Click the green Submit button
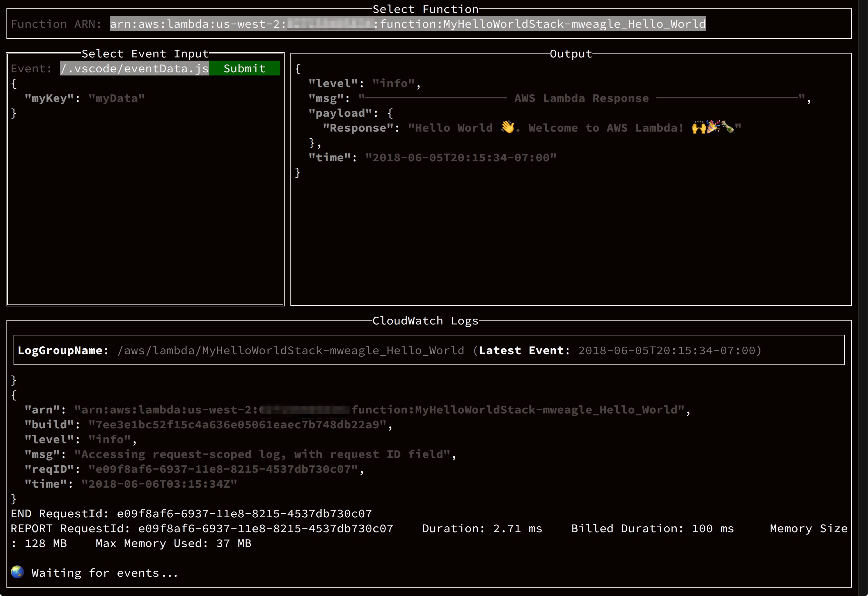The height and width of the screenshot is (596, 868). [x=244, y=68]
